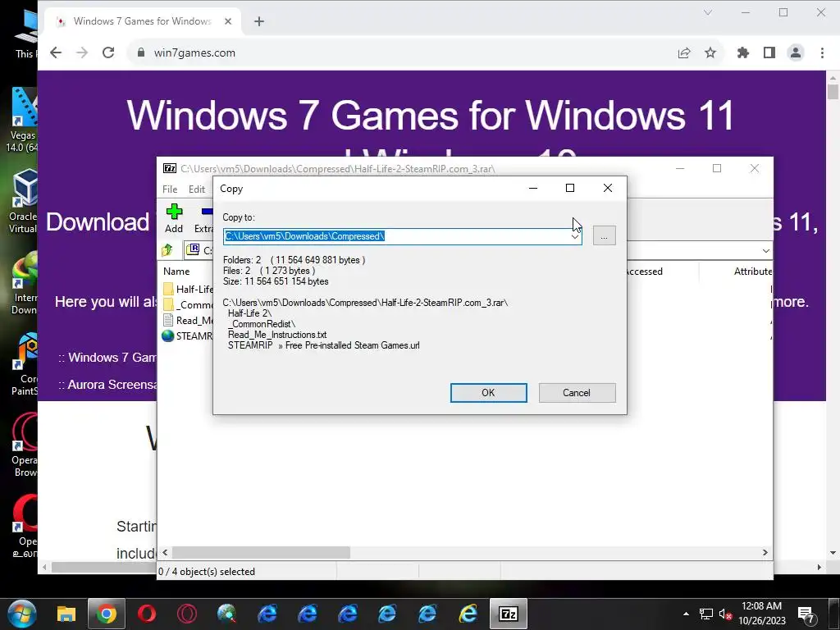Image resolution: width=840 pixels, height=630 pixels.
Task: Click the 7-Zip taskbar icon
Action: point(508,614)
